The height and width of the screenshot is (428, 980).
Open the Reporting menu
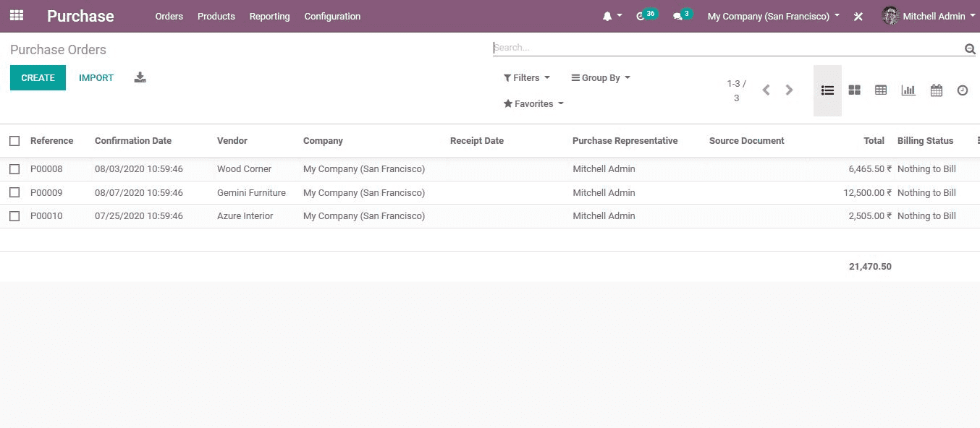pos(269,16)
